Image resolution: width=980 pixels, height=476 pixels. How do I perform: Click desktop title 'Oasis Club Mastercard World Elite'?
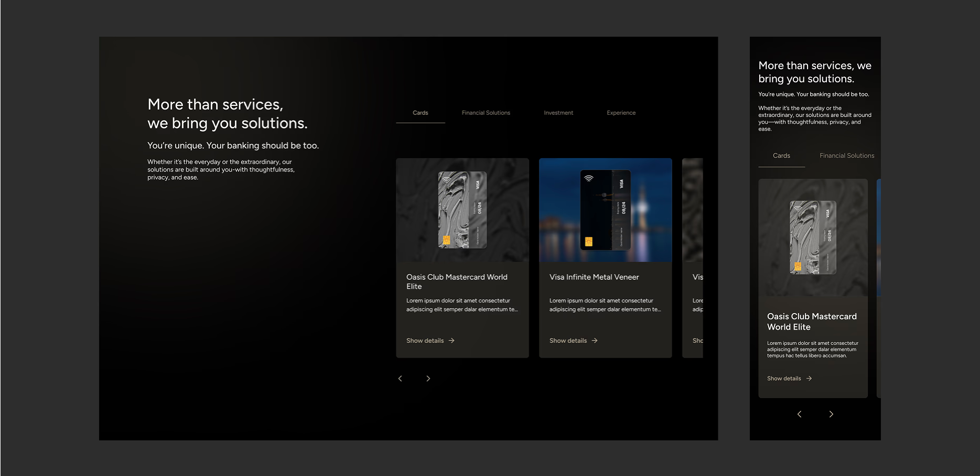(x=457, y=282)
